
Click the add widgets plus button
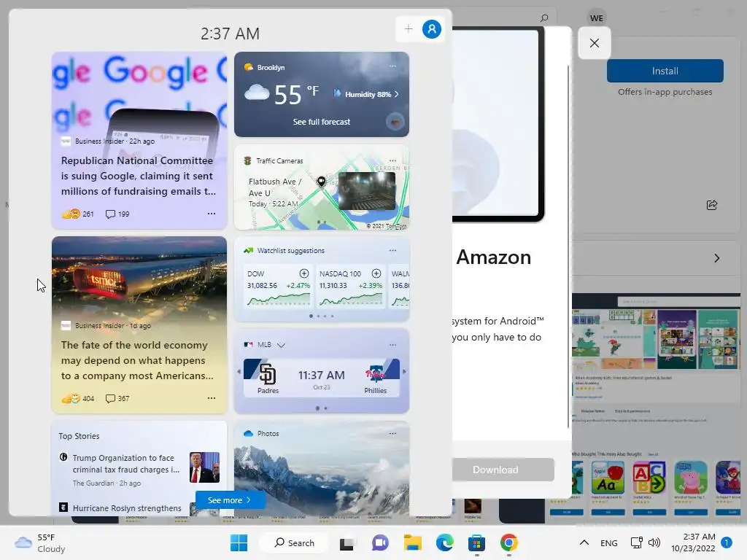409,29
